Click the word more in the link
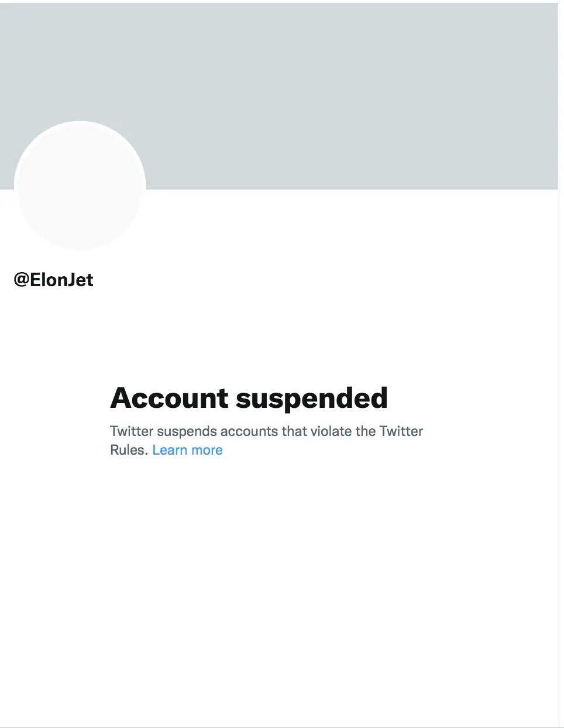564x728 pixels. coord(207,450)
